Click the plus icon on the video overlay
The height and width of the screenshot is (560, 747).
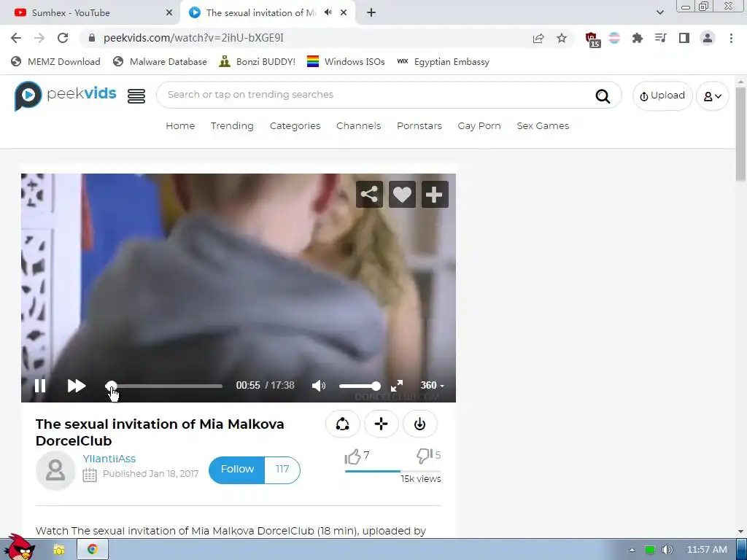coord(435,194)
